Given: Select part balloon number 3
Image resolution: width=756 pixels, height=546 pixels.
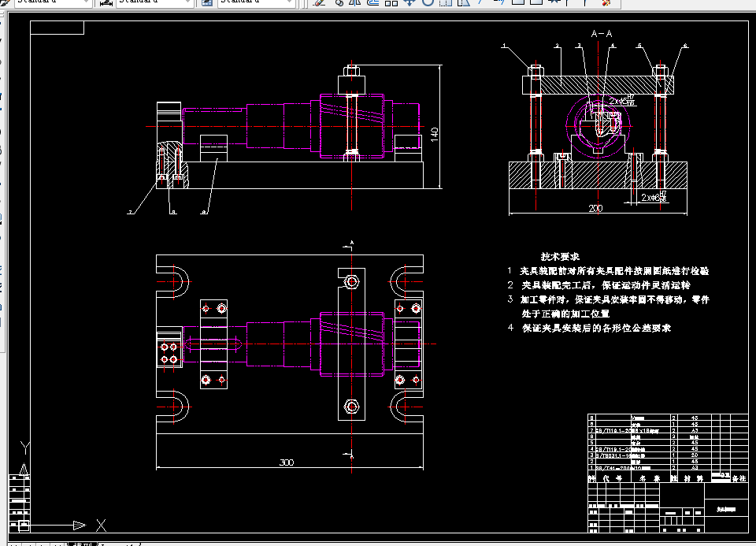Looking at the screenshot, I should [579, 46].
